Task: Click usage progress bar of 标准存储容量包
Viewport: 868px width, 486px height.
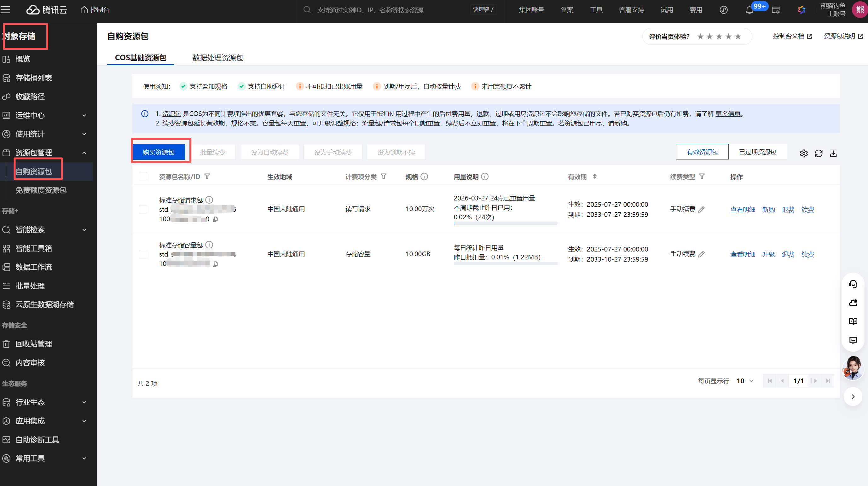Action: point(506,263)
